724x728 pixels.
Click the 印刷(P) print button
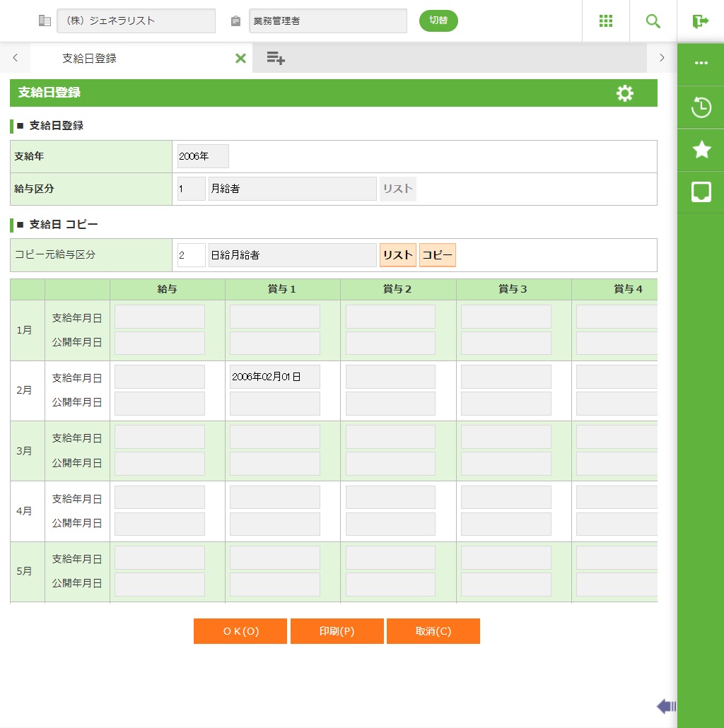tap(337, 631)
